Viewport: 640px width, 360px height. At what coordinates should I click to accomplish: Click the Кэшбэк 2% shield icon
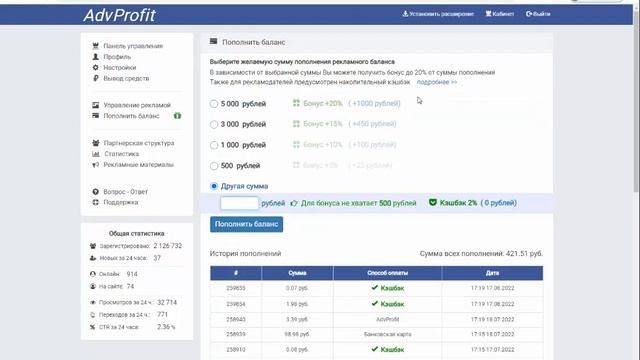tap(433, 202)
